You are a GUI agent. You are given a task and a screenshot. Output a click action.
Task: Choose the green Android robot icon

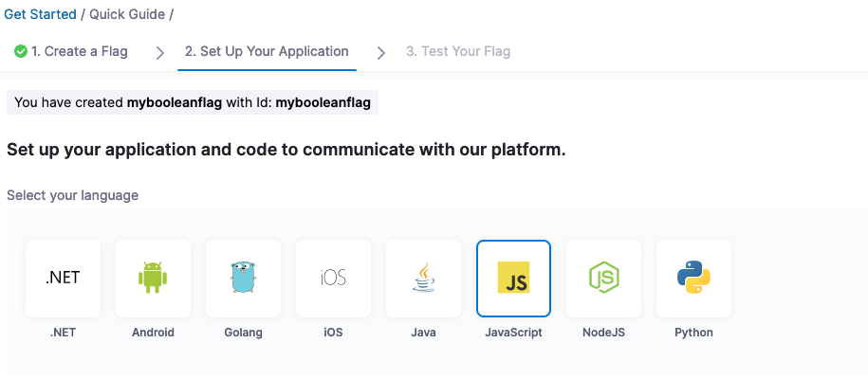point(153,278)
